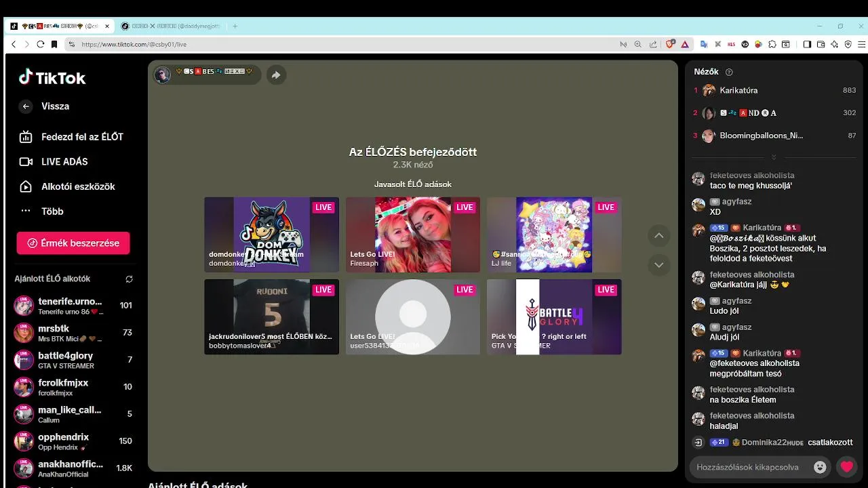This screenshot has width=868, height=488.
Task: Switch to the daddymegjott browser tab
Action: coord(171,26)
